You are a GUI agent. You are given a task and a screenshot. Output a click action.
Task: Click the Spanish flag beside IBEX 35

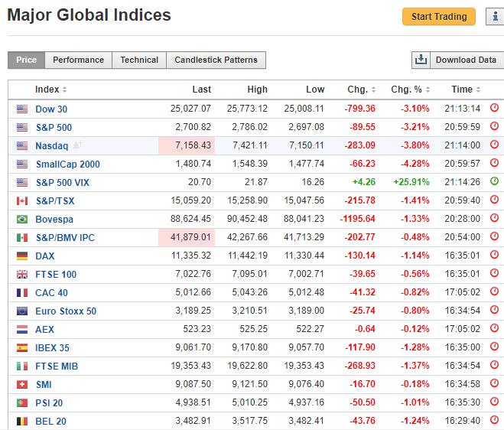point(22,347)
